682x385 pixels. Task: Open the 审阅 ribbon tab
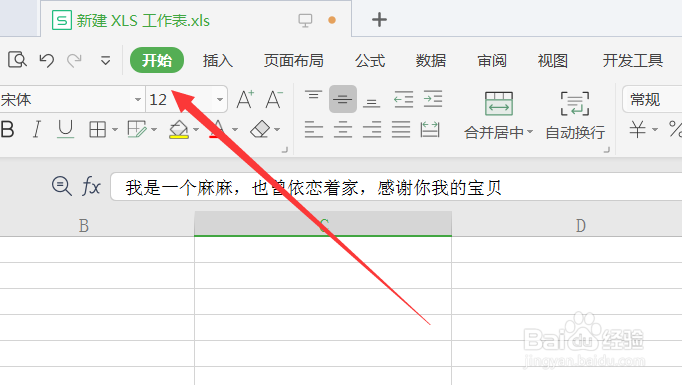pos(492,60)
